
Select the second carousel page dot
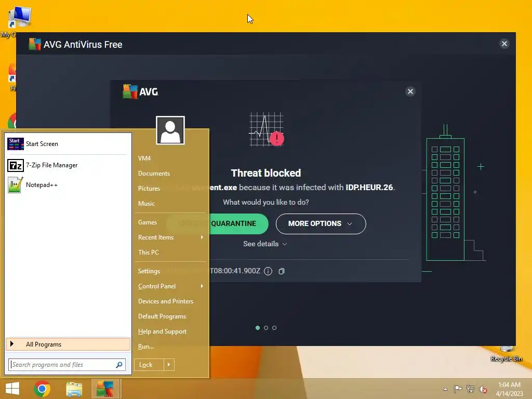point(266,328)
